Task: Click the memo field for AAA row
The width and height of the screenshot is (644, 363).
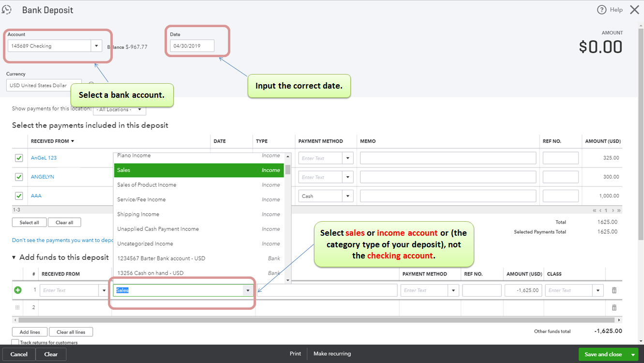Action: [x=448, y=196]
